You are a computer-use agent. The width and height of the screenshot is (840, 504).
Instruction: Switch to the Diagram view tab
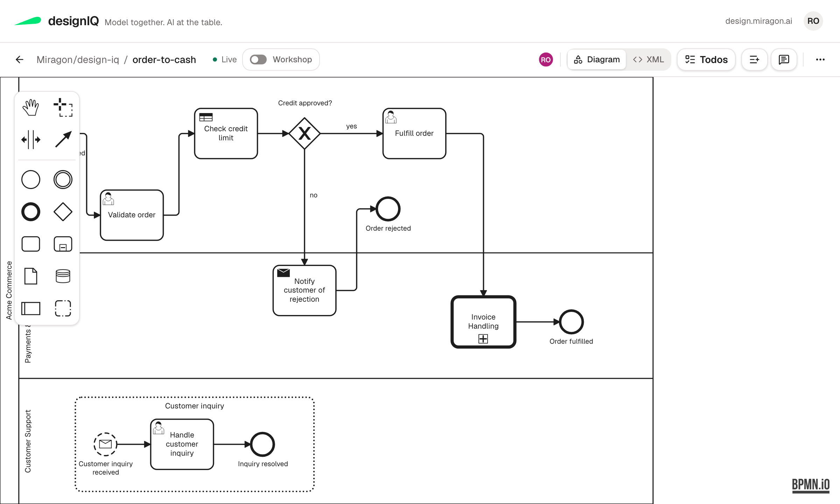597,59
